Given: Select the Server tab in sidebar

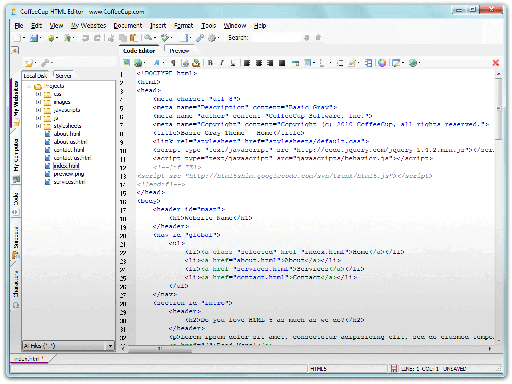Looking at the screenshot, I should 63,76.
